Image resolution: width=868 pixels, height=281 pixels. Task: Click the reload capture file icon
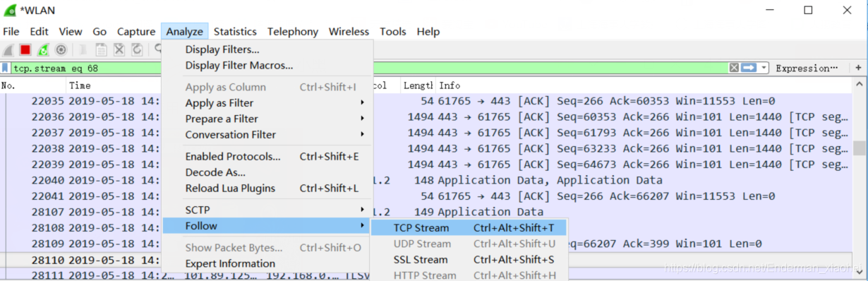tap(137, 49)
